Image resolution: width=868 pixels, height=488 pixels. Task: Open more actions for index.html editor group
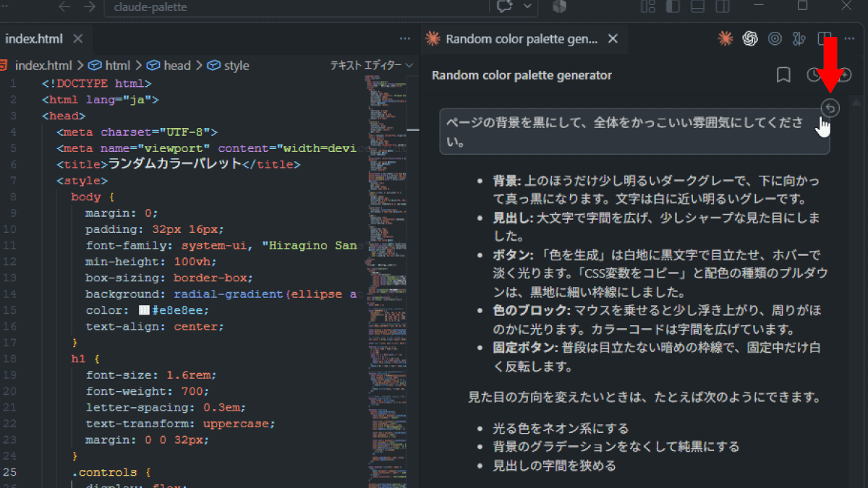[405, 38]
